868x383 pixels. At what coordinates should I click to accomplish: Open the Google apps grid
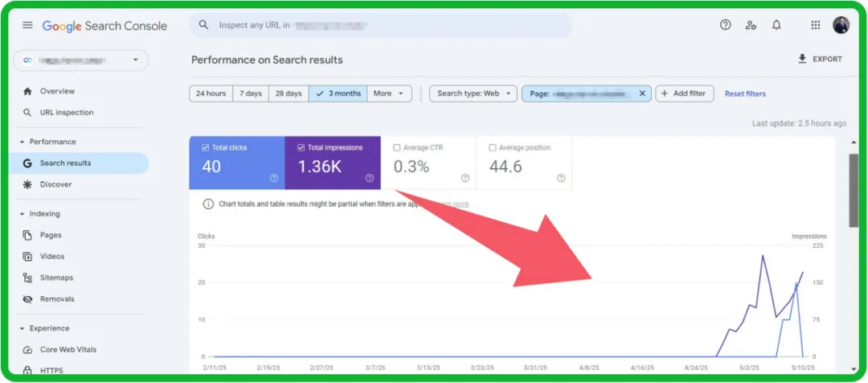point(816,25)
